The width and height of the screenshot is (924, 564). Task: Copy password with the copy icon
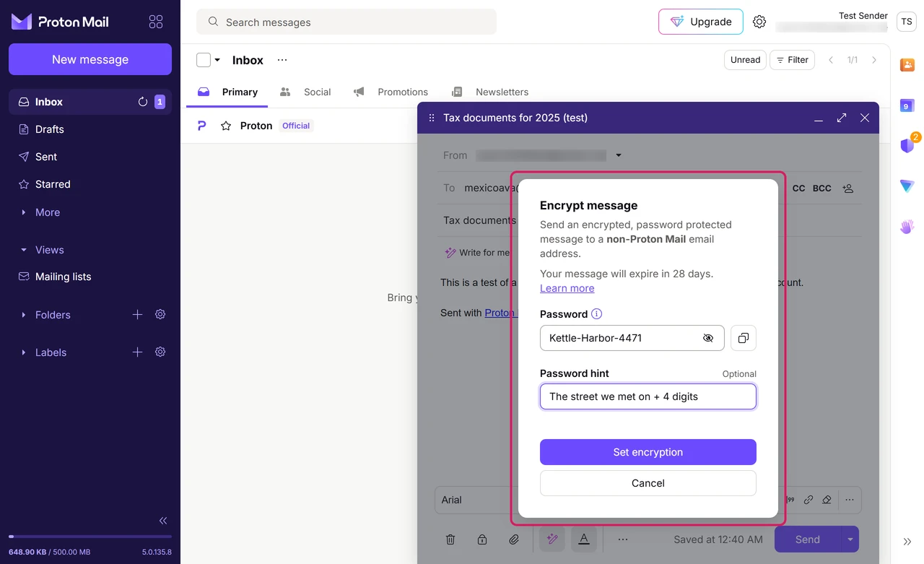point(744,338)
